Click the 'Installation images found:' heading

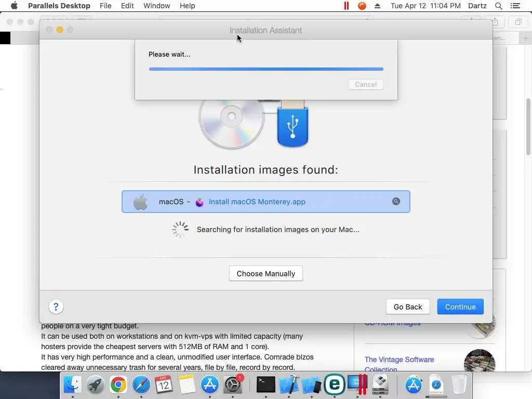click(x=265, y=170)
